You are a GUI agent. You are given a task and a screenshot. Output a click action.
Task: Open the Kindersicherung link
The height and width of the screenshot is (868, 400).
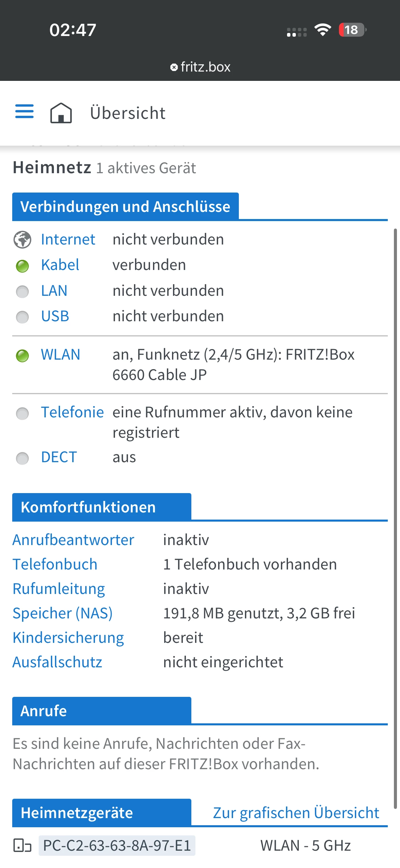[x=68, y=638]
